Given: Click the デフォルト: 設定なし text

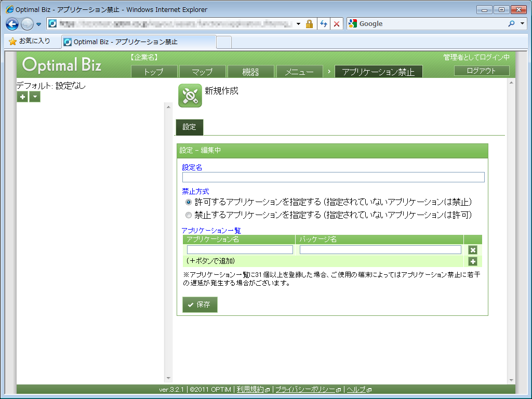Looking at the screenshot, I should (x=51, y=86).
